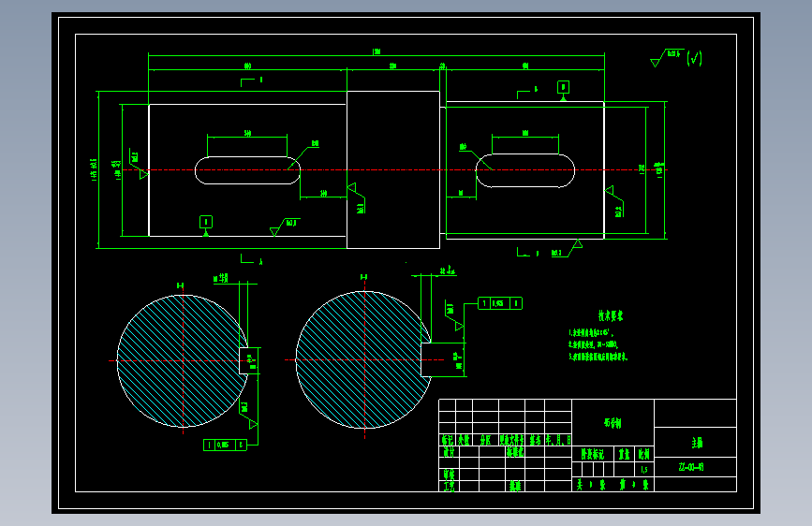
Task: Select the lower section-cut mark A
Action: (251, 260)
